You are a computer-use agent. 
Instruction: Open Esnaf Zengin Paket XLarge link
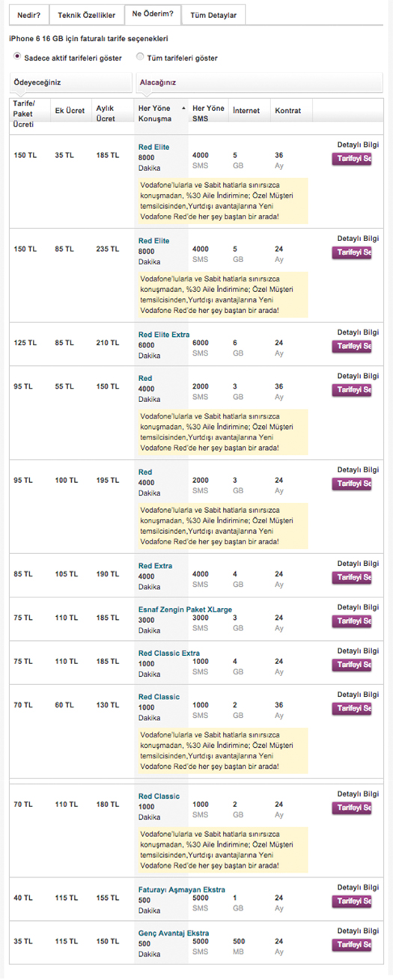pos(180,609)
